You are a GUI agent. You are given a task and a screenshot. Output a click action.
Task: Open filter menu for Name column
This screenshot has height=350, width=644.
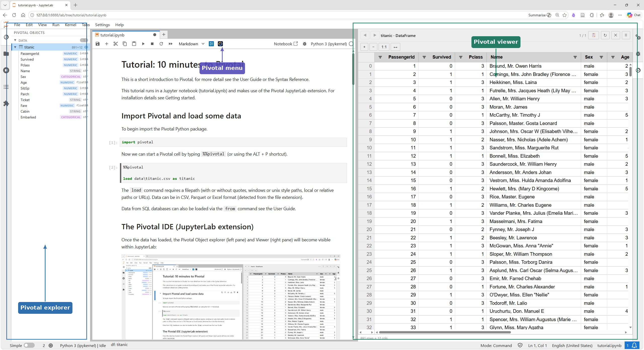click(x=575, y=57)
